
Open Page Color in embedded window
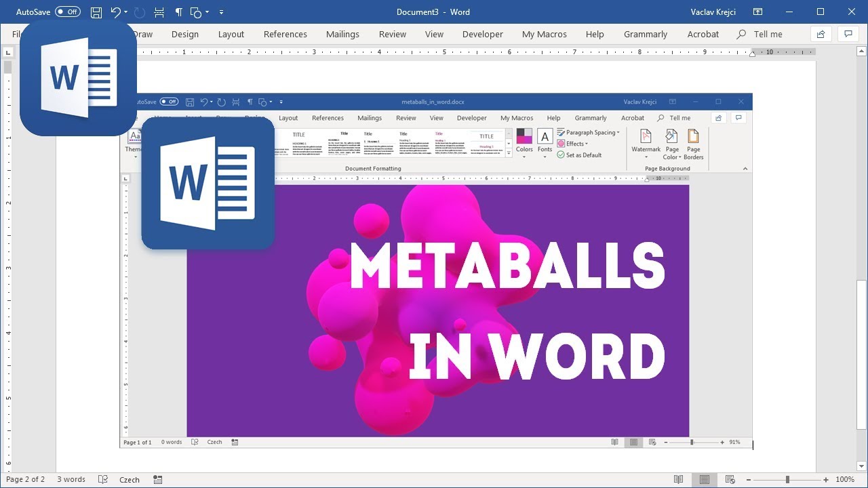click(x=672, y=144)
